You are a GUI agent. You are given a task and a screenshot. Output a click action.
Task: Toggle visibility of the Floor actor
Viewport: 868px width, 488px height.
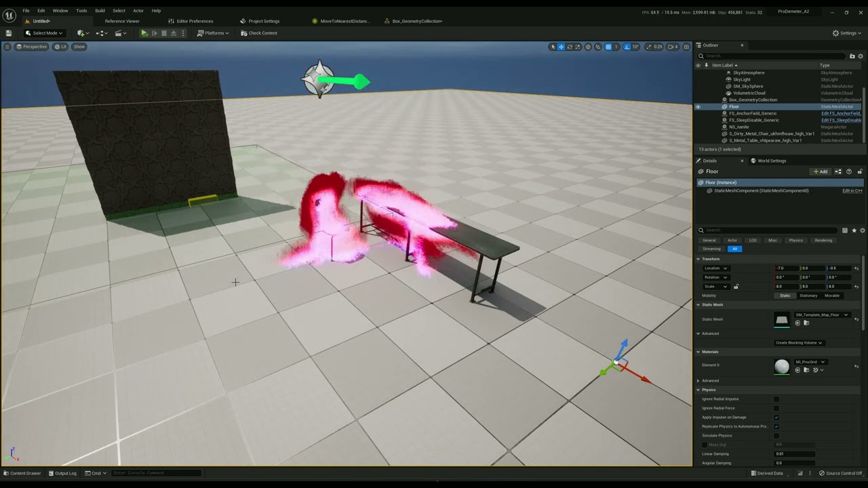pyautogui.click(x=698, y=106)
